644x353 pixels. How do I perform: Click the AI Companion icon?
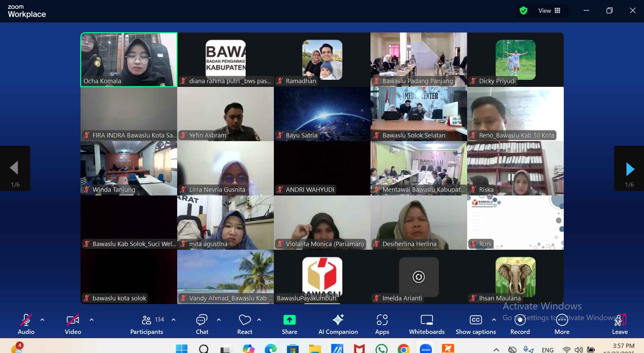[338, 320]
